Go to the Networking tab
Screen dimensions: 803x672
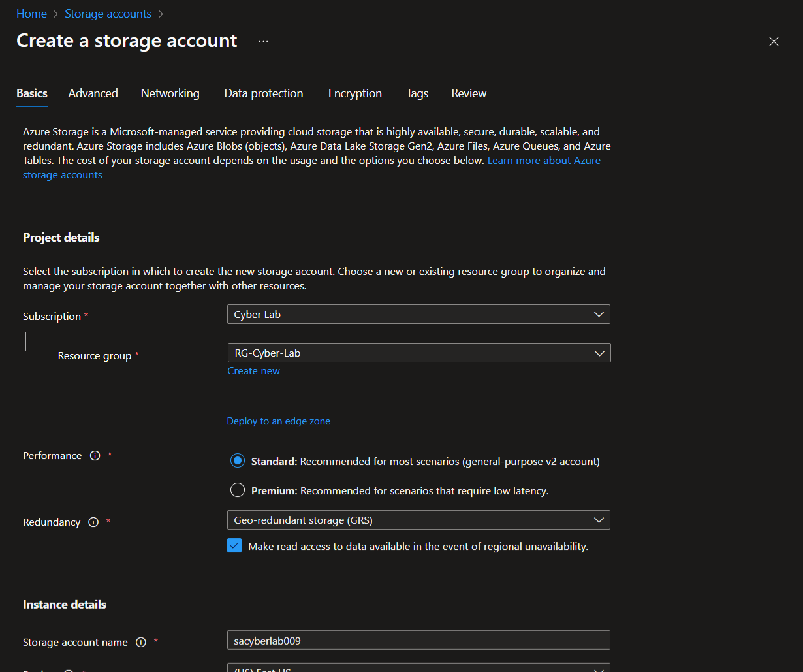(170, 93)
